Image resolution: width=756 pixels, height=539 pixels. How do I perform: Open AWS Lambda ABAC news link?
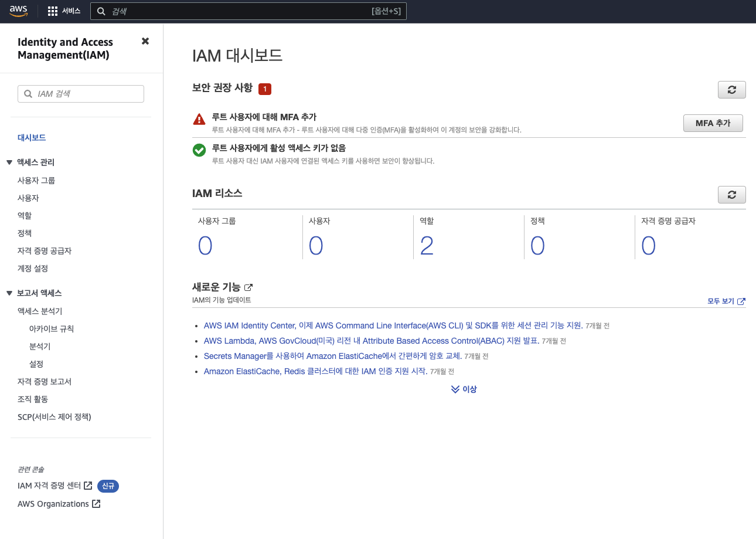(372, 341)
